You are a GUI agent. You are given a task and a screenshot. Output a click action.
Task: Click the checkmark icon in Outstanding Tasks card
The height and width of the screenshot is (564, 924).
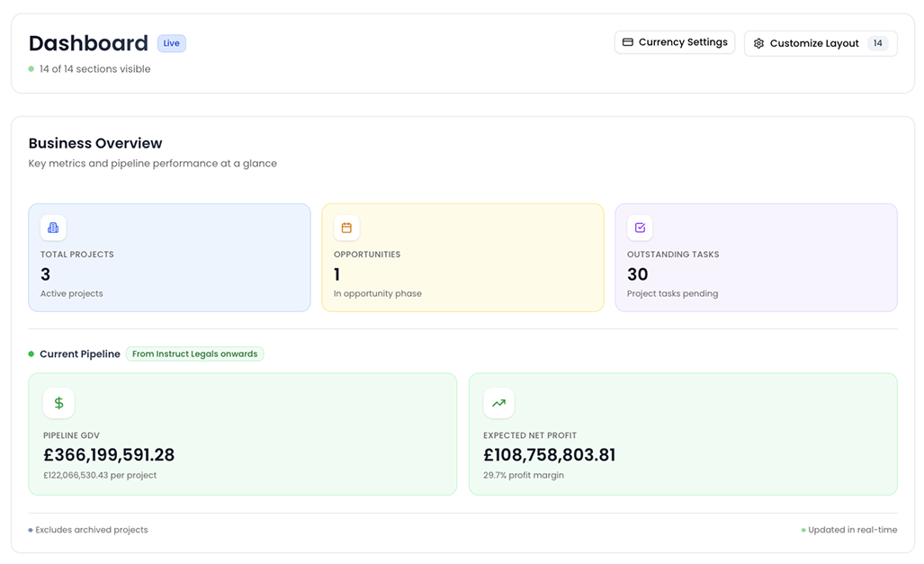640,228
